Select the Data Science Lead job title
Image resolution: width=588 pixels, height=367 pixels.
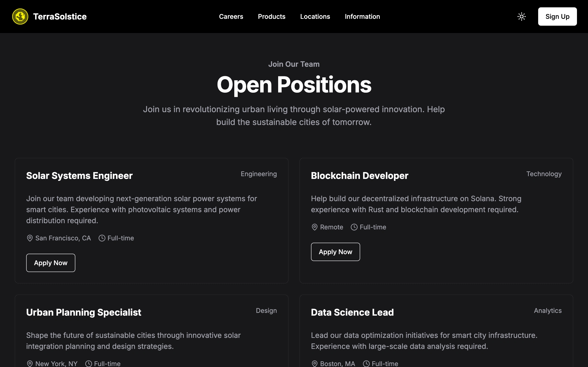coord(352,312)
